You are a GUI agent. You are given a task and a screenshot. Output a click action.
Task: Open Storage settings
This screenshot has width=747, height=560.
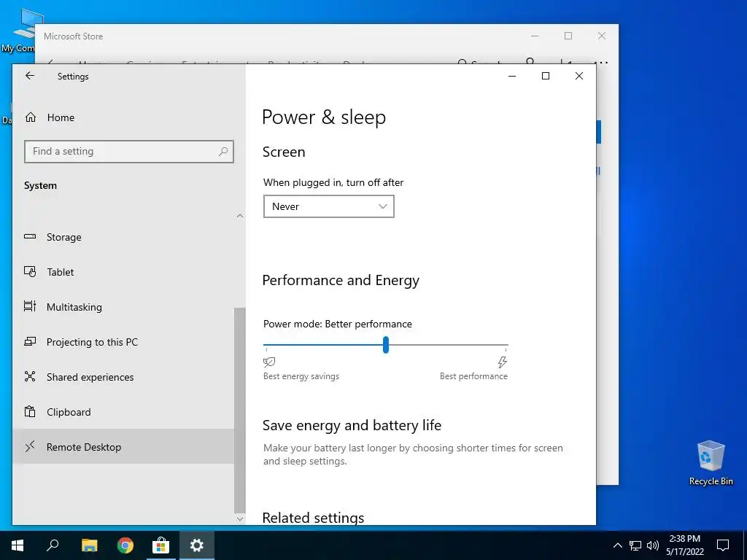click(x=123, y=237)
